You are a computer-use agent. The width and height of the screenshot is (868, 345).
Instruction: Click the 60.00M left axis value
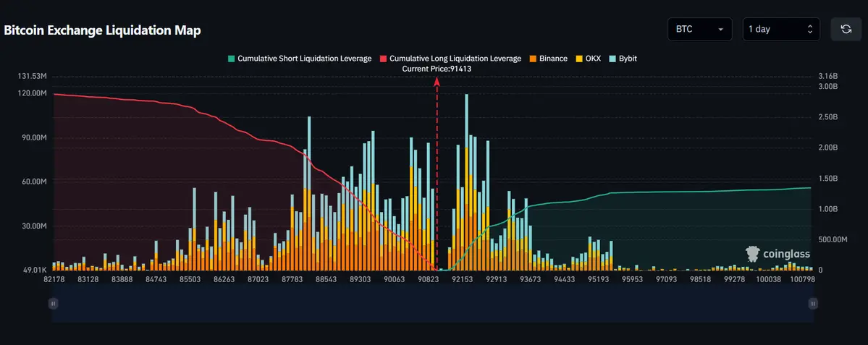pos(34,182)
